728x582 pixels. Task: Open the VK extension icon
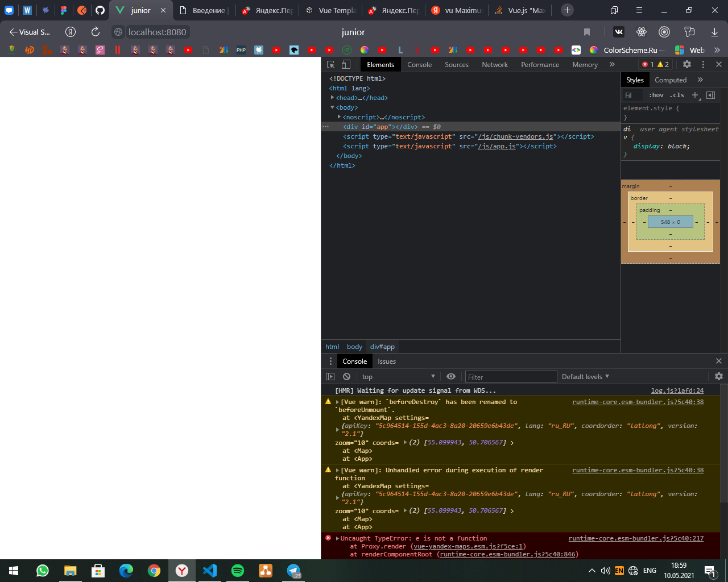point(619,32)
